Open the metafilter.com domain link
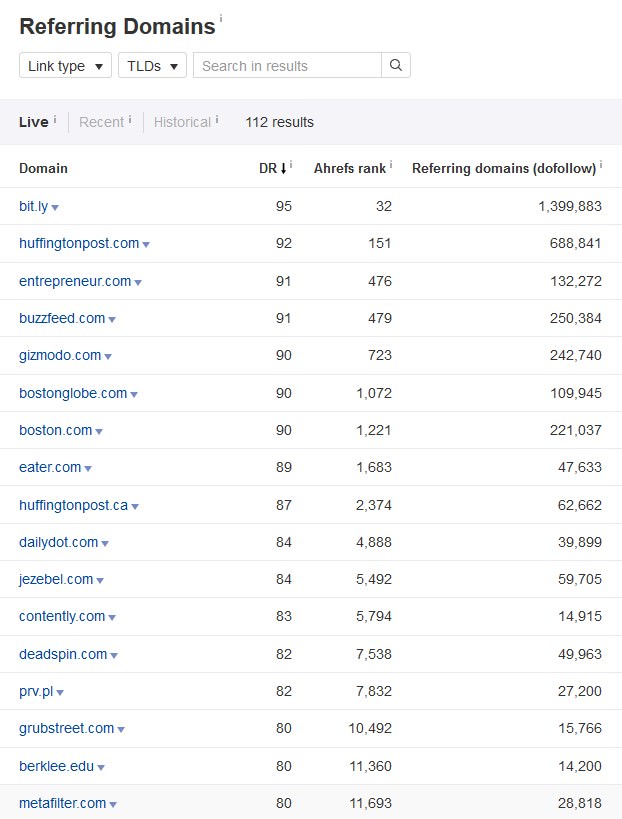622x819 pixels. point(63,803)
